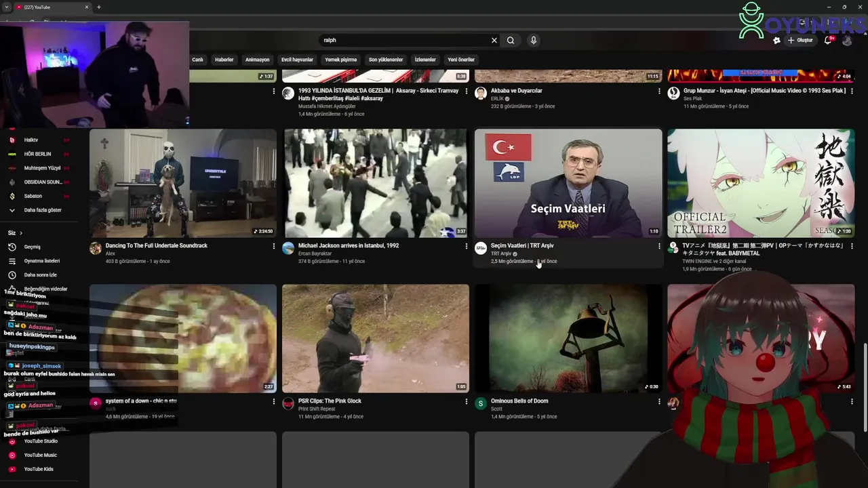Click the magnifying glass search button

point(511,40)
